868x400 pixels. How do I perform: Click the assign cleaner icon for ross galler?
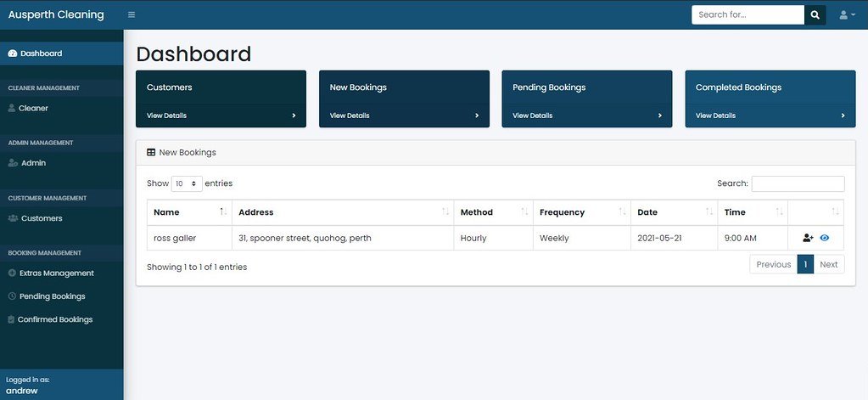point(808,239)
